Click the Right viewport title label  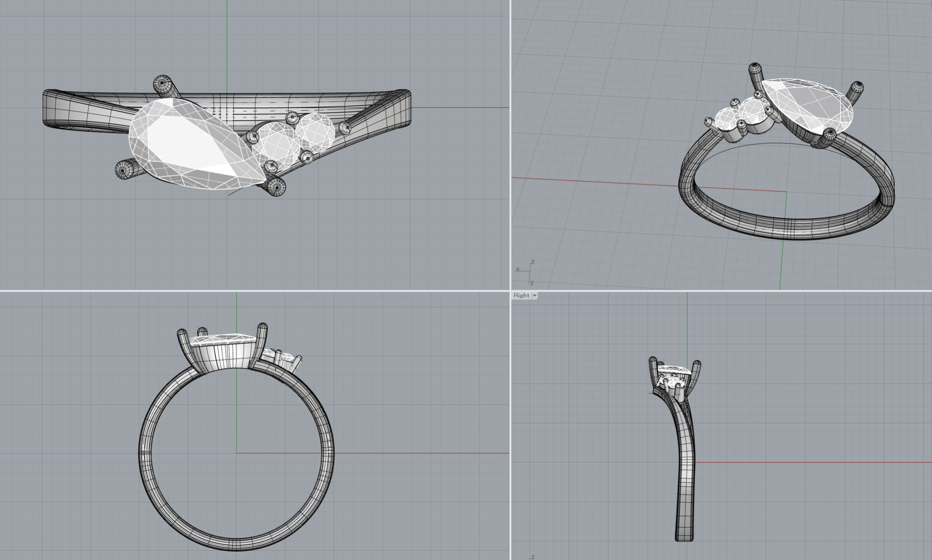[x=521, y=295]
